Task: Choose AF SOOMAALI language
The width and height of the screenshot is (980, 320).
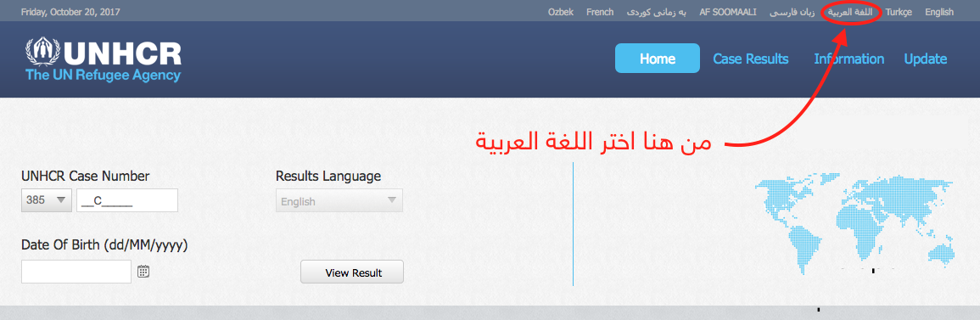Action: pyautogui.click(x=728, y=12)
